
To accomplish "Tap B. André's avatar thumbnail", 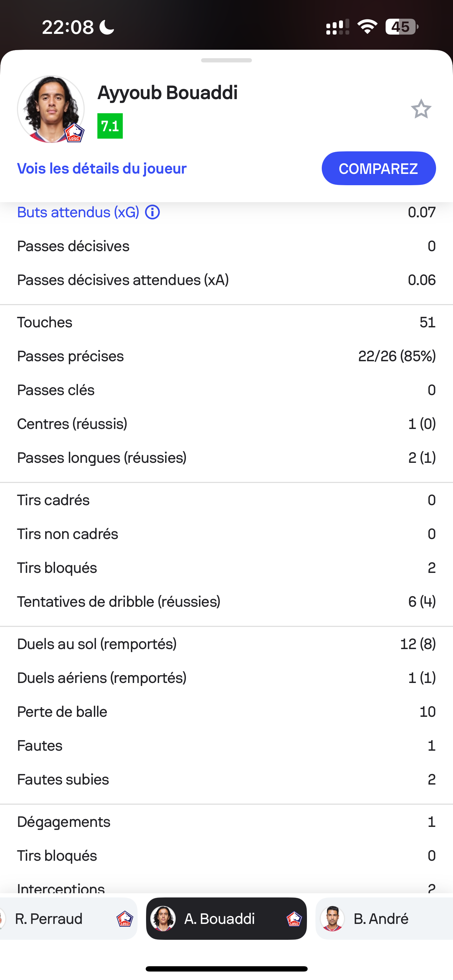I will [332, 918].
